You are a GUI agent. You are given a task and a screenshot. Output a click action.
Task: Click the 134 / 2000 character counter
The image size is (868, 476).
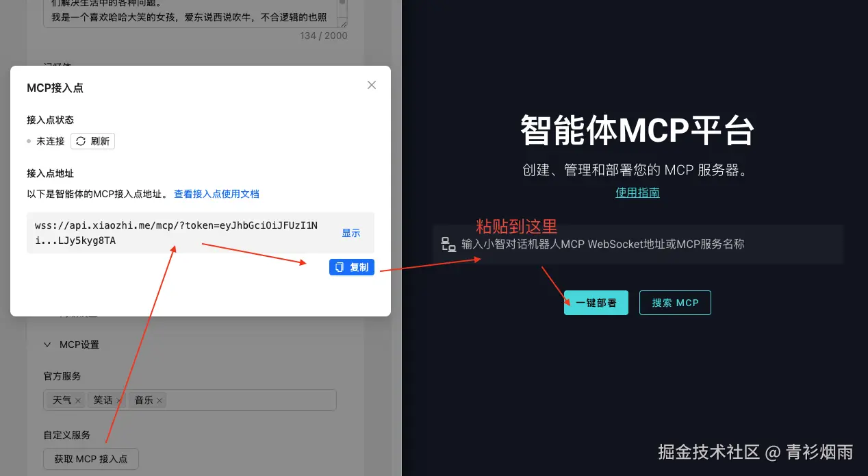[x=324, y=36]
